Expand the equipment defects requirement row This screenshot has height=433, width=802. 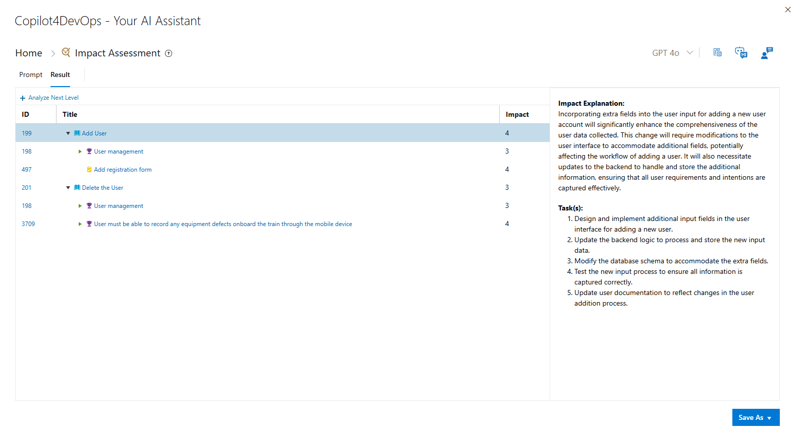tap(80, 224)
